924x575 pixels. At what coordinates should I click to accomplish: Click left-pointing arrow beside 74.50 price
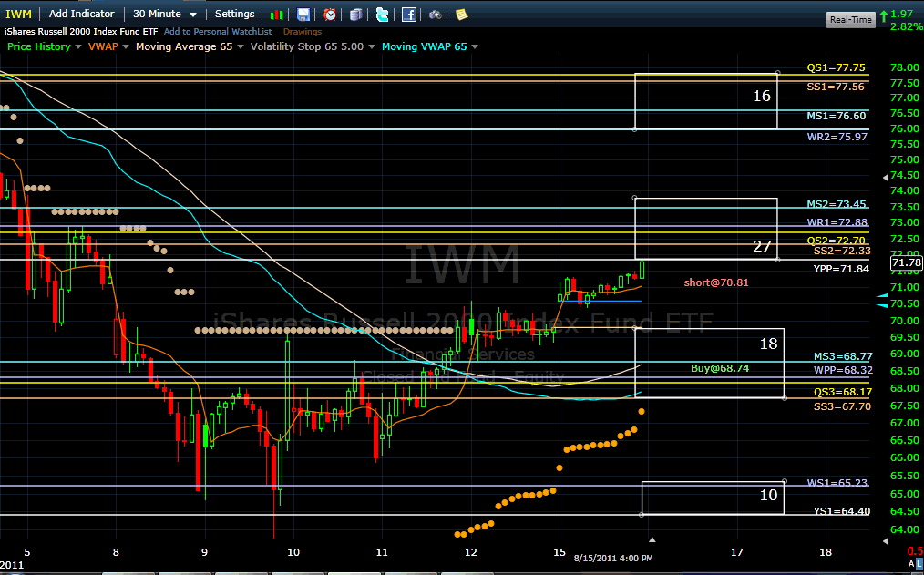tap(885, 177)
